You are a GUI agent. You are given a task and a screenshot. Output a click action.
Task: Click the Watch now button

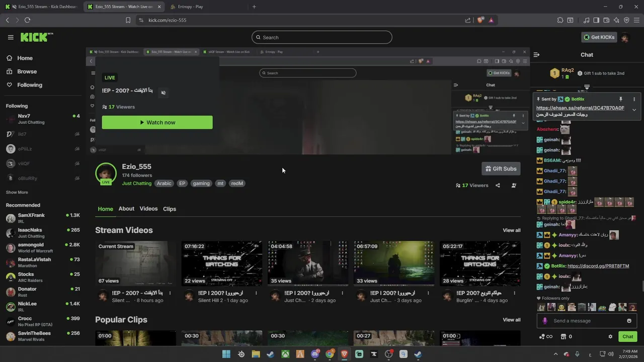[x=157, y=122]
